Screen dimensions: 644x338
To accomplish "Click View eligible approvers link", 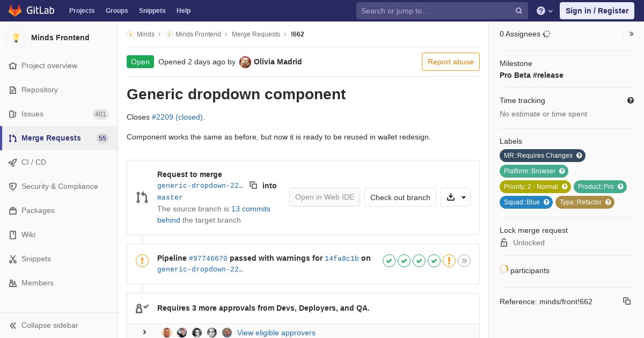I will pos(276,333).
